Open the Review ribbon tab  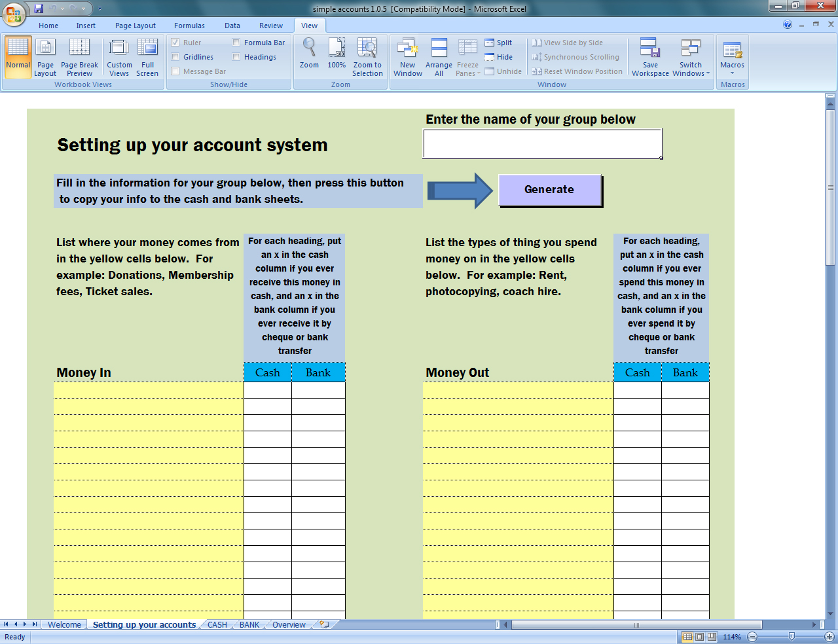[x=271, y=26]
